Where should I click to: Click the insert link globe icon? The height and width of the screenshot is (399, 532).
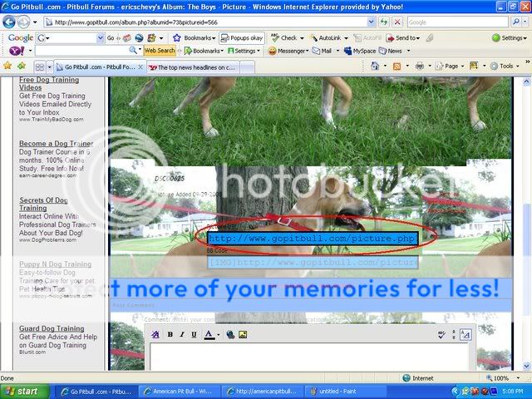coord(230,334)
